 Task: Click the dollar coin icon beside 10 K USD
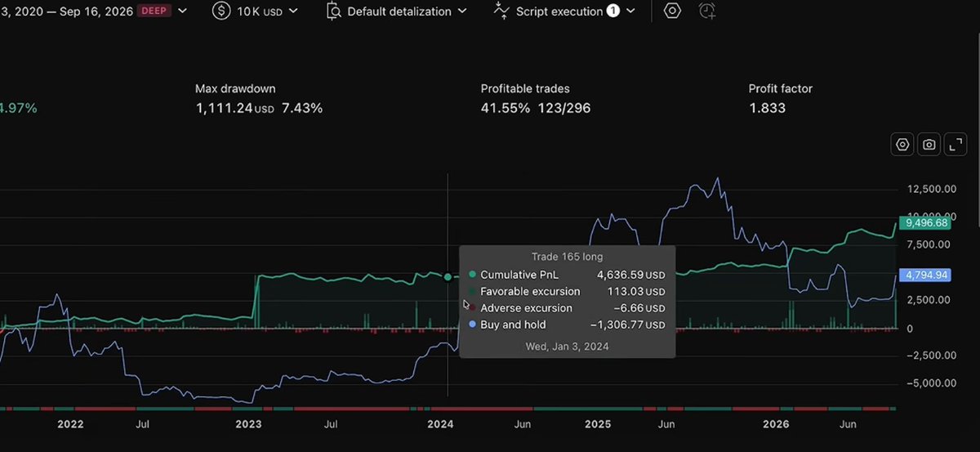(x=221, y=11)
